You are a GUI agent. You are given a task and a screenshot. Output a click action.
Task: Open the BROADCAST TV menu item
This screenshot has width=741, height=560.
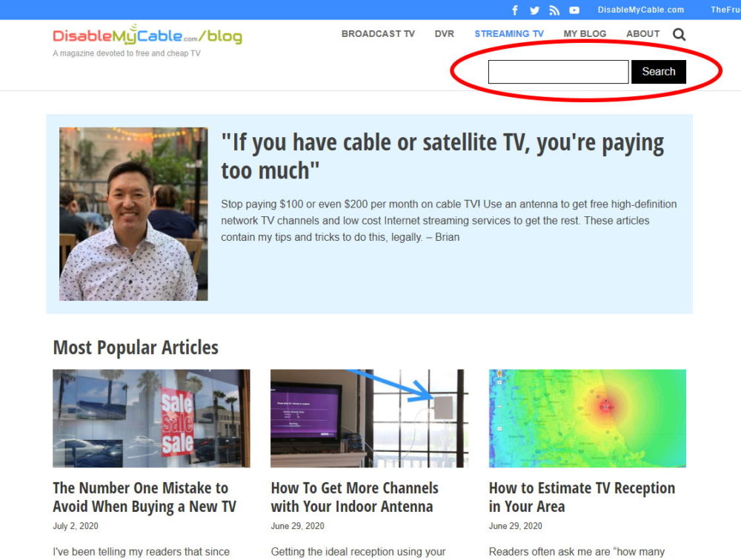pyautogui.click(x=378, y=33)
